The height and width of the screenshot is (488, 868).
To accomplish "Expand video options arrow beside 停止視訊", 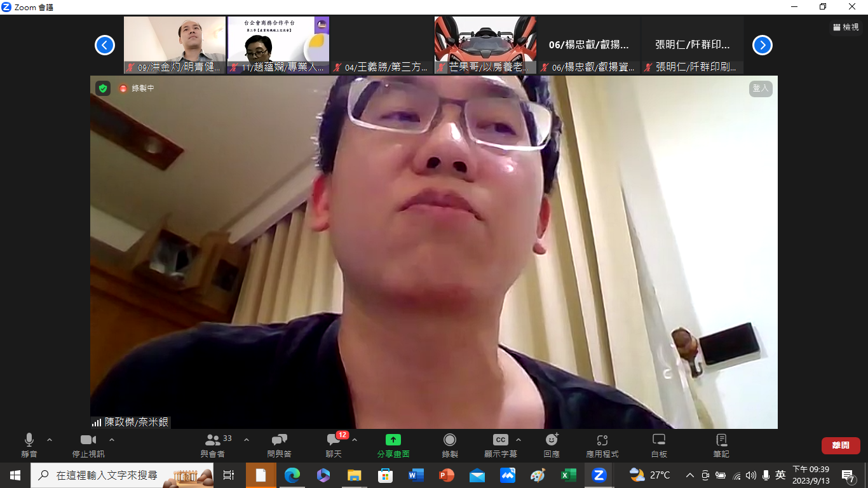I will point(112,440).
